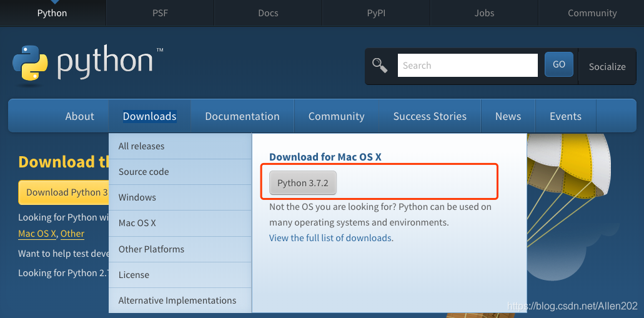This screenshot has width=644, height=318.
Task: Open Community tab in top bar
Action: click(x=592, y=13)
